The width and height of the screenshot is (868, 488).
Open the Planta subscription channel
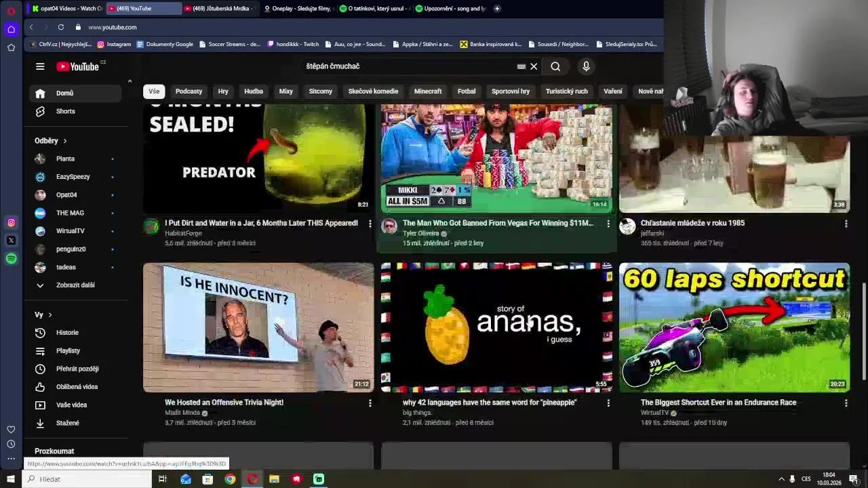(x=75, y=159)
